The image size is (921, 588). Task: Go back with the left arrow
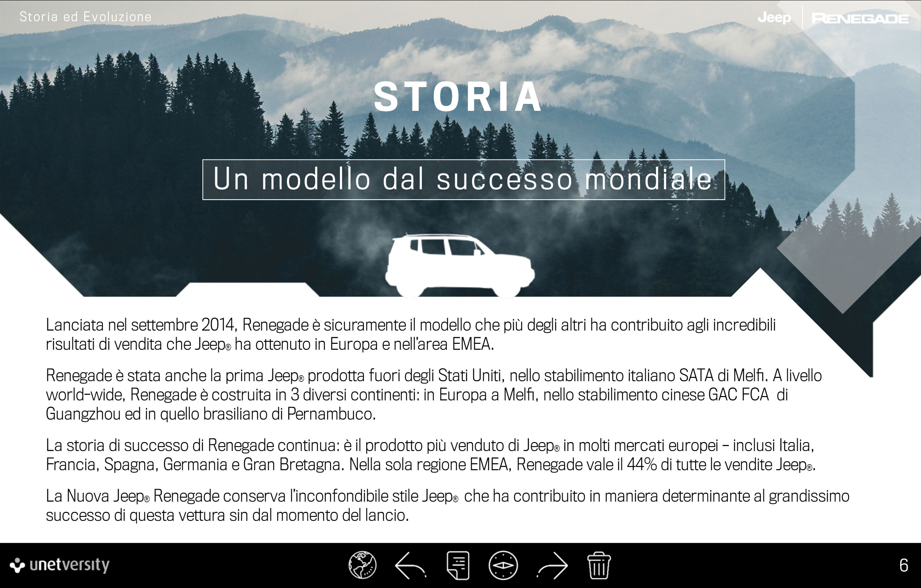pyautogui.click(x=410, y=565)
